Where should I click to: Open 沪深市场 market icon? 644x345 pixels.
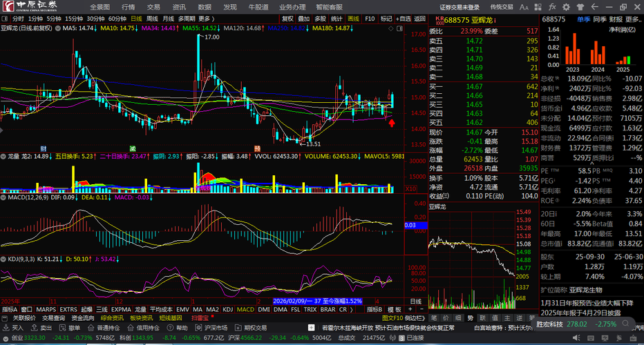(x=199, y=328)
